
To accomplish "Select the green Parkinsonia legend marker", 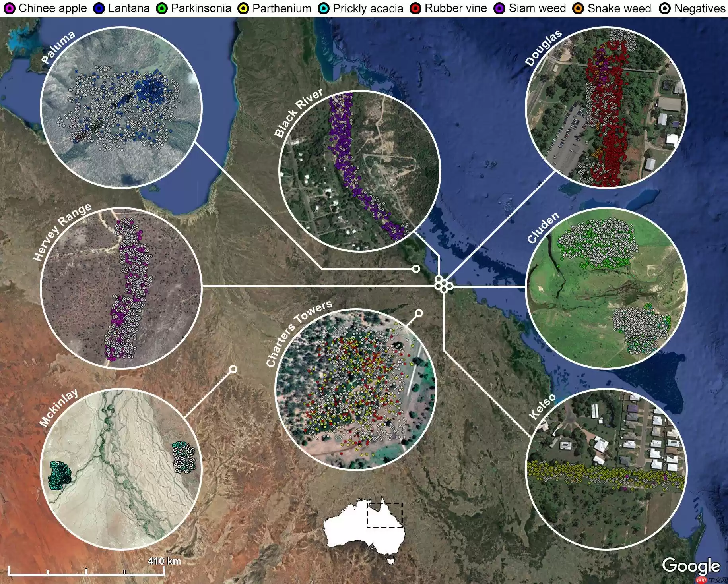I will 162,8.
